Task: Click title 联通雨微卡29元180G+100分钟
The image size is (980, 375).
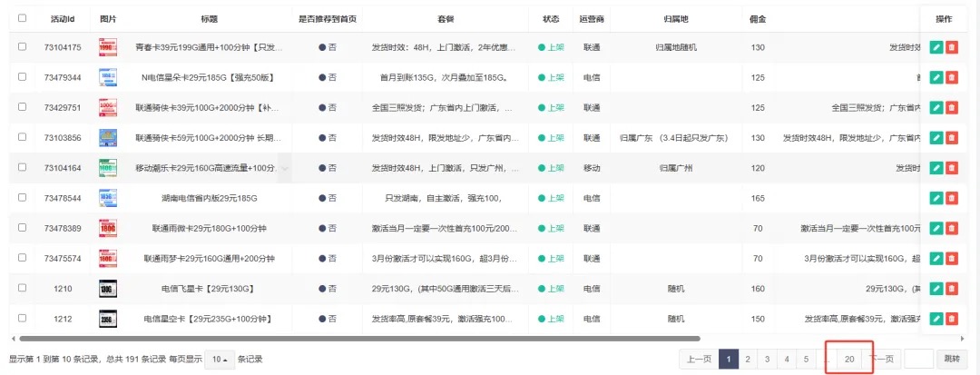Action: (x=210, y=228)
